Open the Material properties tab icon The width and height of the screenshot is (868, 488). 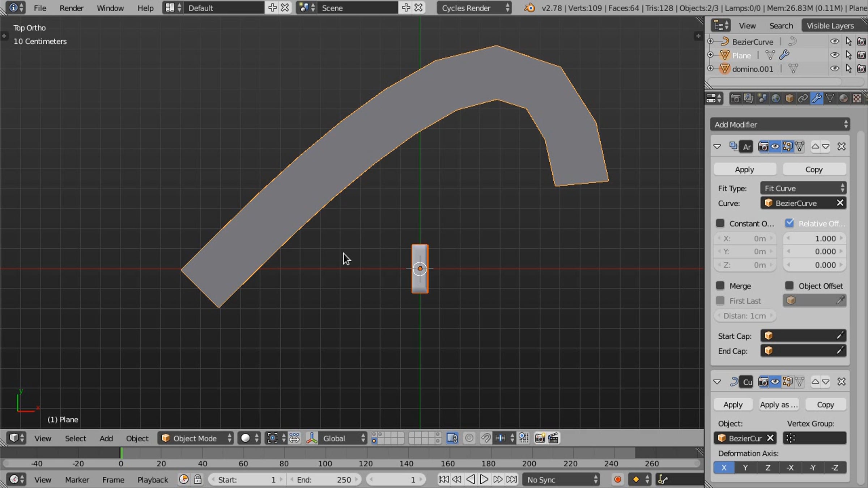pyautogui.click(x=843, y=98)
